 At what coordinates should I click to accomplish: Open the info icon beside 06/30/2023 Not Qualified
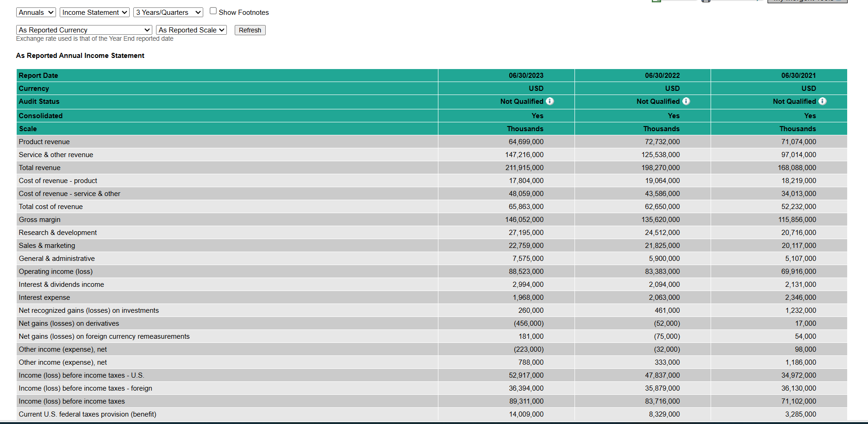tap(550, 101)
